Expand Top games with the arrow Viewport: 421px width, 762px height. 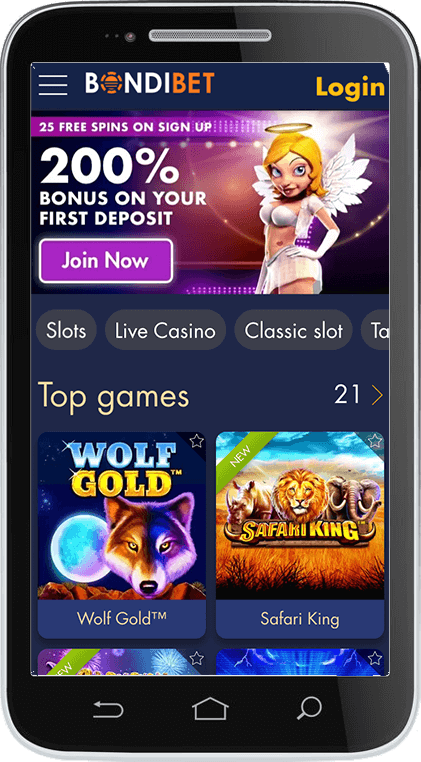pos(377,395)
